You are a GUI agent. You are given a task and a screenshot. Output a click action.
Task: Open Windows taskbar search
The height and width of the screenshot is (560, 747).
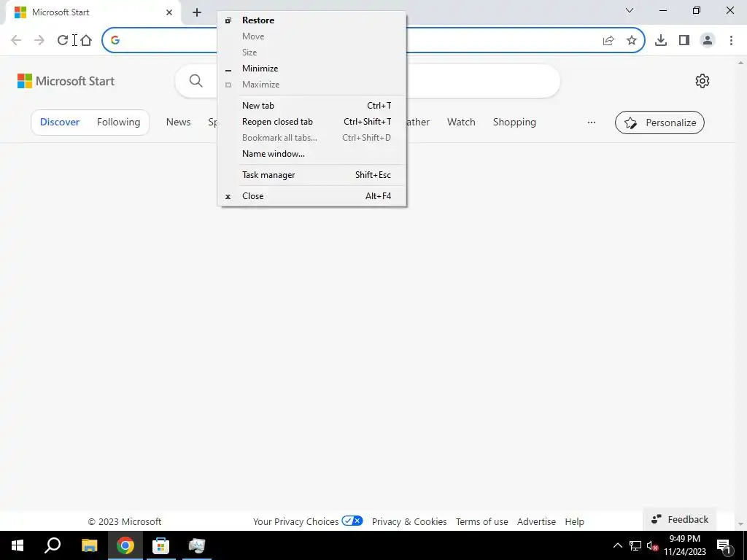click(x=53, y=545)
